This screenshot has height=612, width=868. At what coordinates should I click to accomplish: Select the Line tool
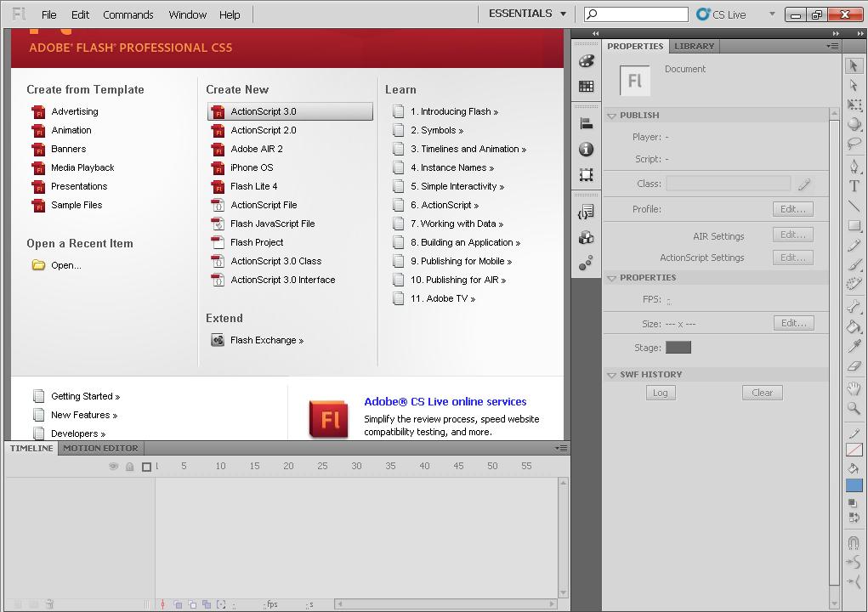pyautogui.click(x=854, y=206)
